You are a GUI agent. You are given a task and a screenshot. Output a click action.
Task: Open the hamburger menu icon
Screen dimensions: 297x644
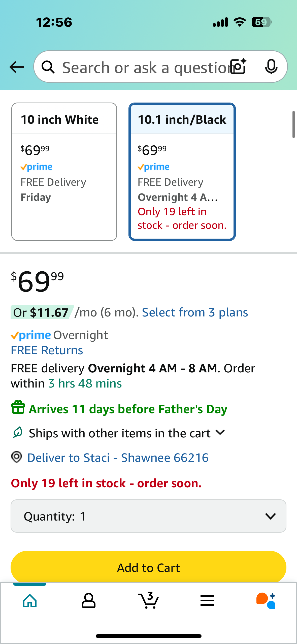(207, 600)
